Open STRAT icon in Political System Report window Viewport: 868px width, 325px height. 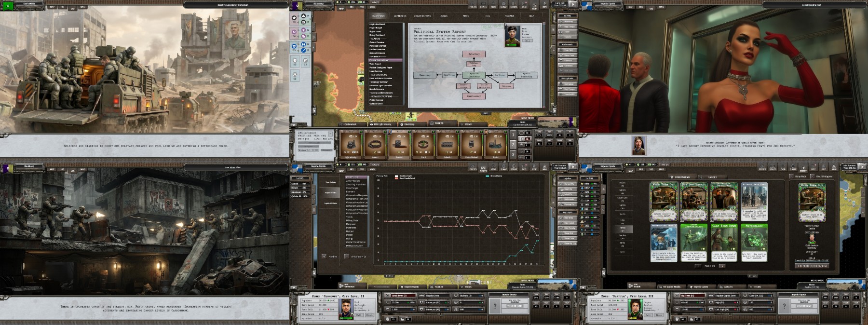[514, 5]
